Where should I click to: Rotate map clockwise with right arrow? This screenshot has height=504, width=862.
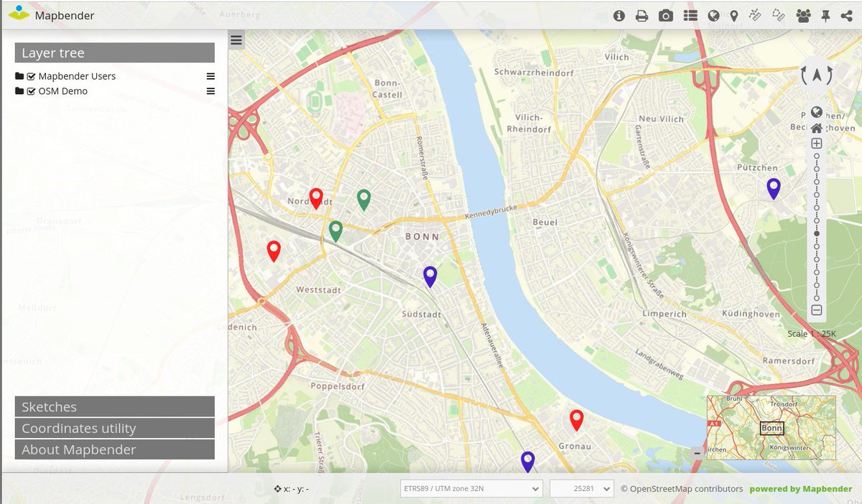pos(828,75)
